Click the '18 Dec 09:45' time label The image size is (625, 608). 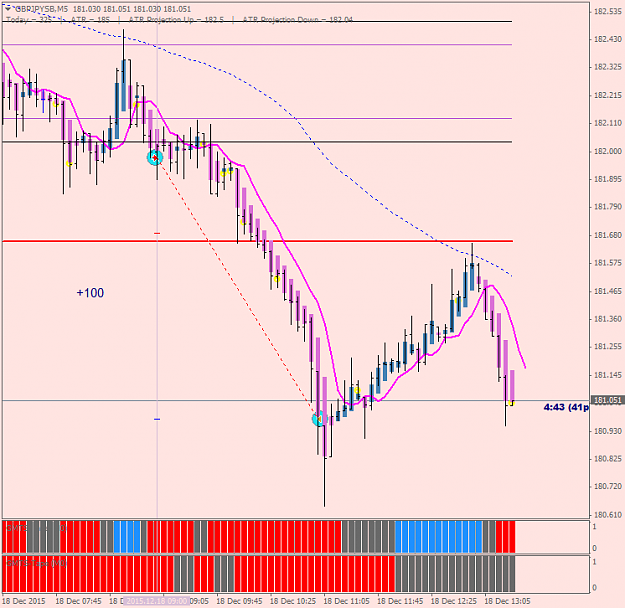[x=240, y=601]
